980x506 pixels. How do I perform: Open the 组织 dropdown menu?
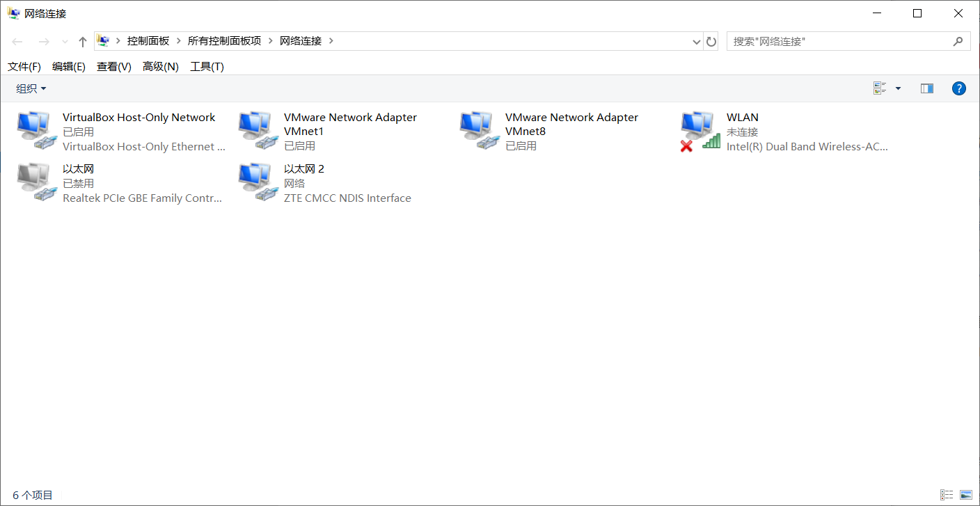31,88
